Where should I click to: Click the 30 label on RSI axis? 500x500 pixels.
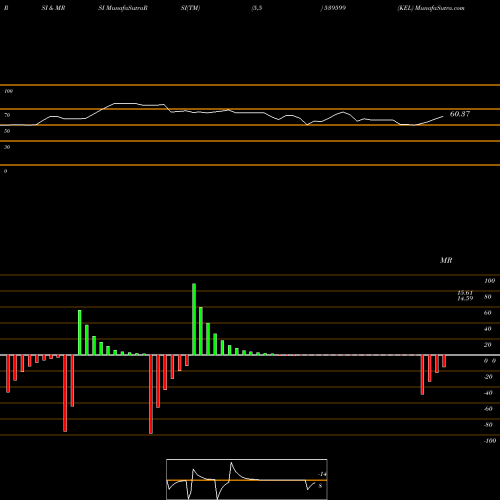coord(7,147)
